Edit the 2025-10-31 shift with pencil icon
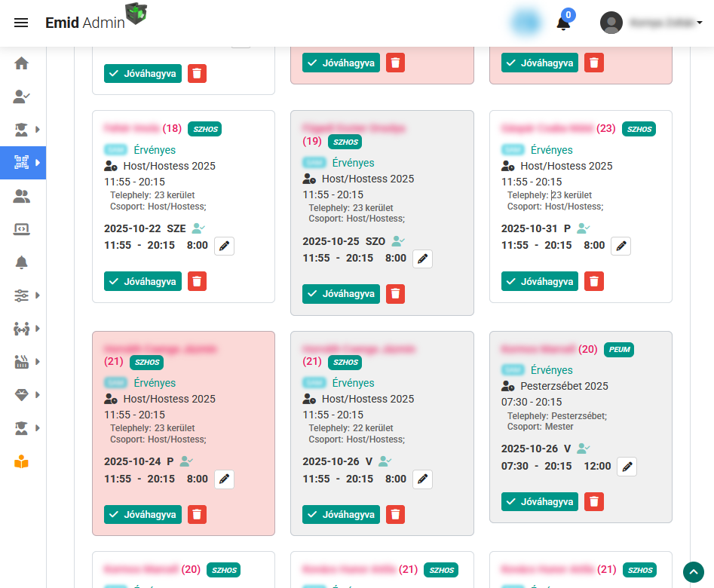The height and width of the screenshot is (588, 714). point(621,246)
